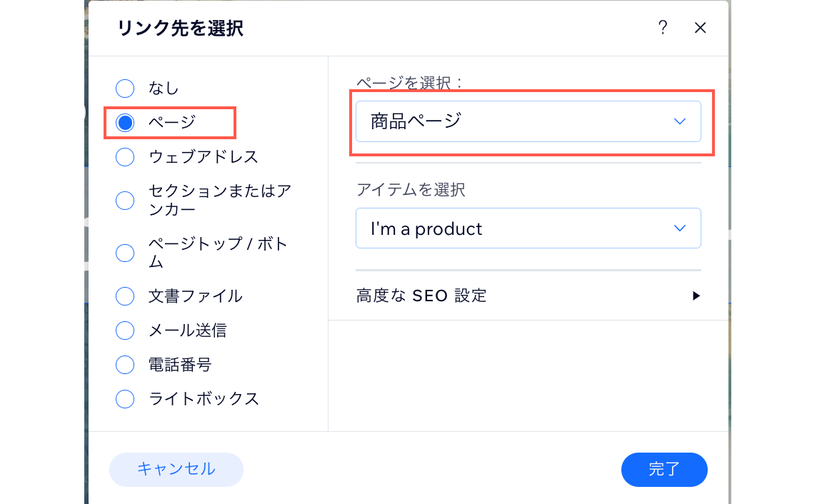Choose メール送信 as link destination
This screenshot has height=504, width=837.
[125, 331]
